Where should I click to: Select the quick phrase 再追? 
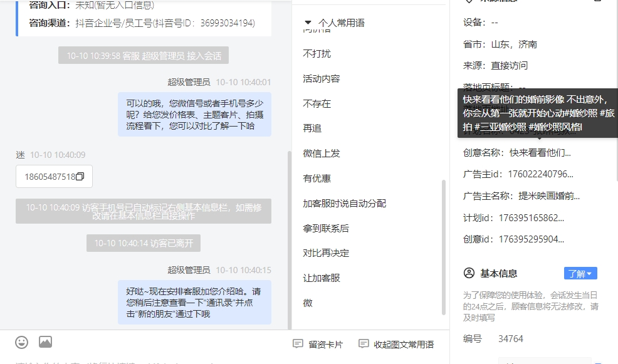point(312,128)
